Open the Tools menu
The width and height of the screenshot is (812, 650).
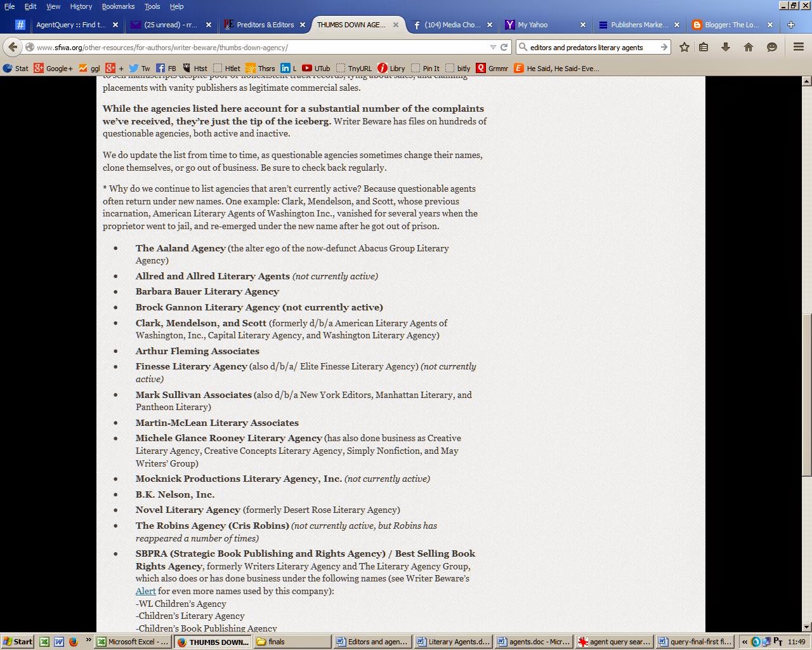point(152,6)
